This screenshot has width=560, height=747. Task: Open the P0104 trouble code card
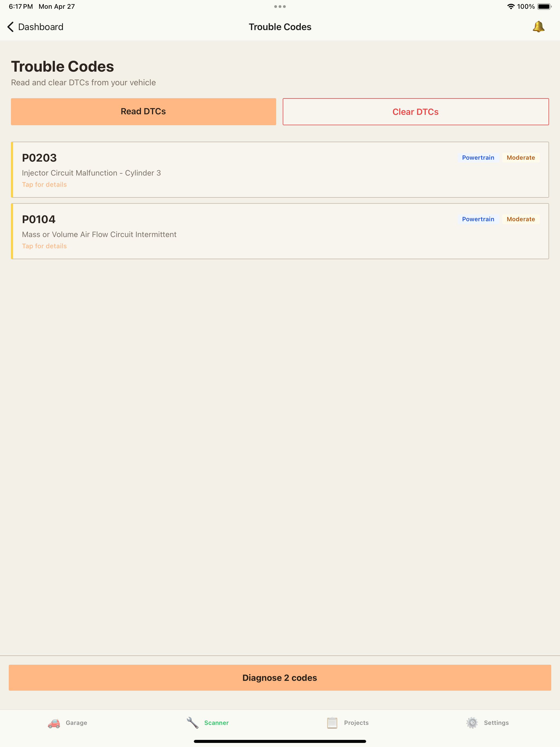(x=280, y=231)
